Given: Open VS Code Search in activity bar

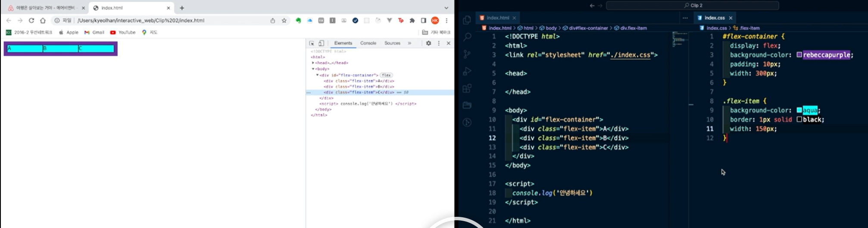Looking at the screenshot, I should click(x=467, y=37).
